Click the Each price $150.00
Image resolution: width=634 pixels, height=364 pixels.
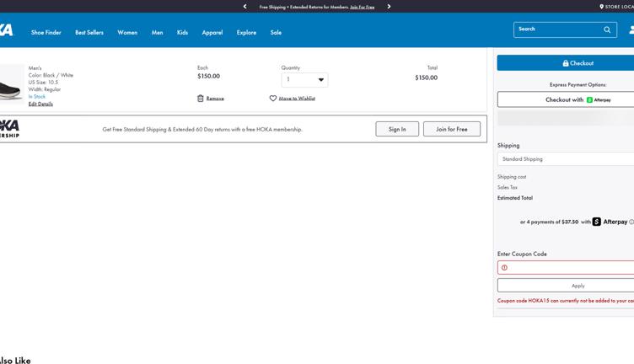(x=208, y=76)
